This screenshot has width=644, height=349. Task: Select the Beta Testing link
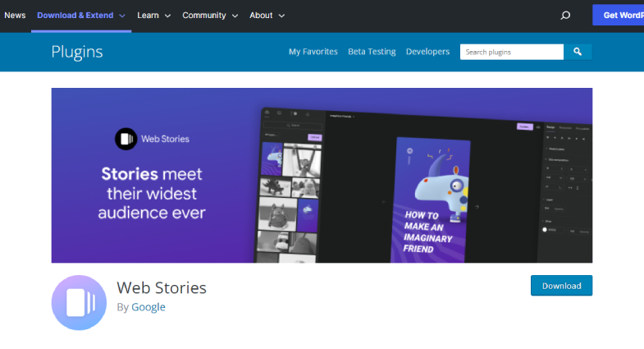372,52
